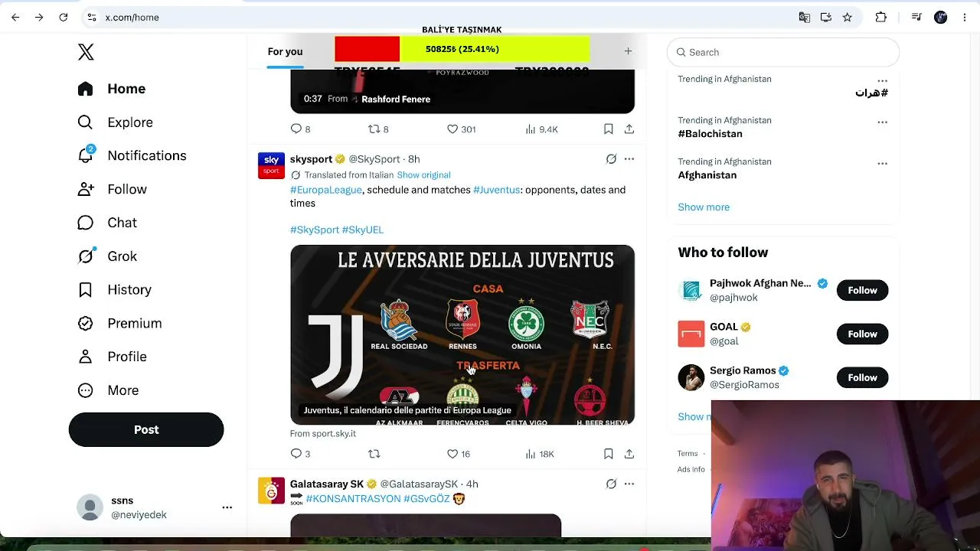Like the skysport post with 16 likes
The image size is (980, 551).
pyautogui.click(x=459, y=454)
